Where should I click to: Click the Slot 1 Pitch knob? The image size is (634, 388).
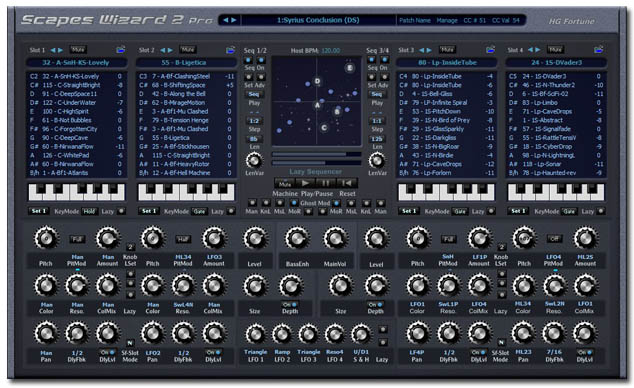[x=46, y=238]
